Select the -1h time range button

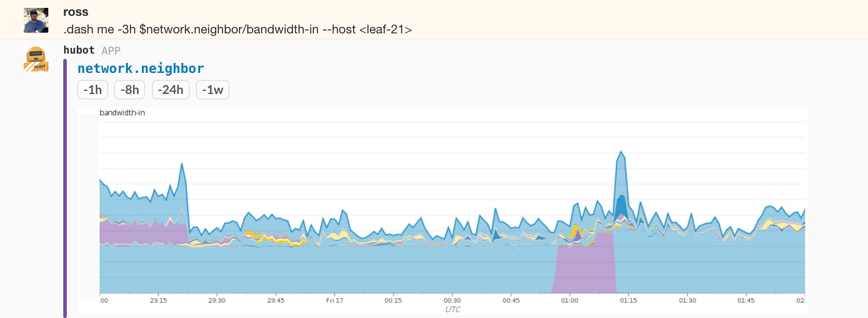click(x=93, y=90)
